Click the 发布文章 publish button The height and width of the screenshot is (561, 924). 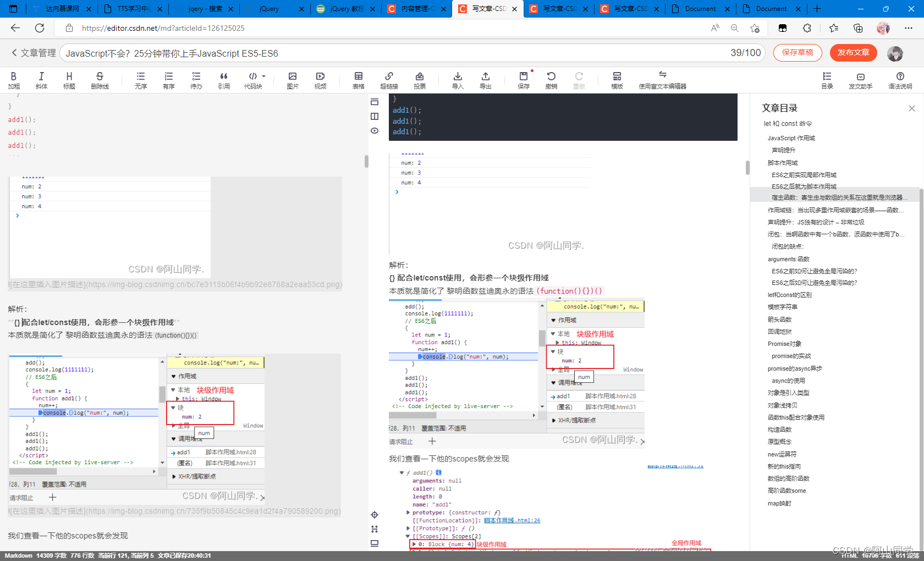(x=854, y=53)
